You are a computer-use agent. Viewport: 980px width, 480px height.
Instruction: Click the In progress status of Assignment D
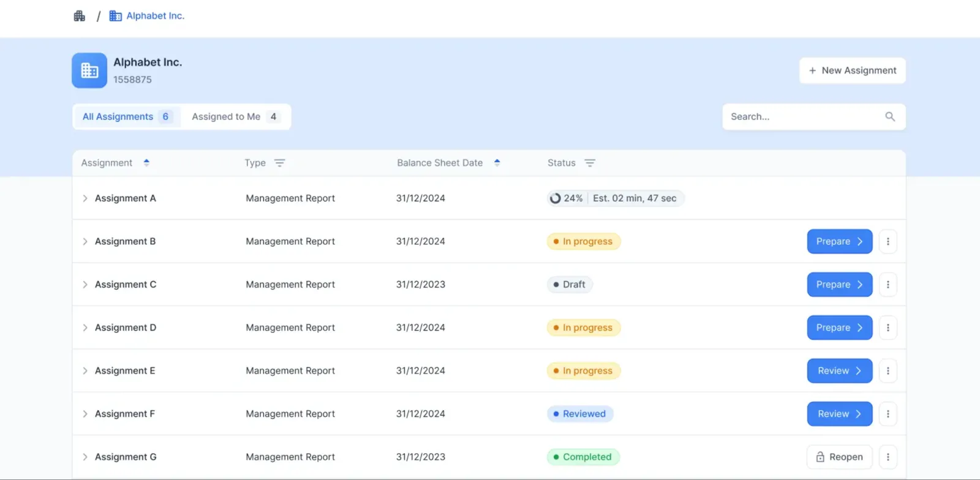(584, 328)
